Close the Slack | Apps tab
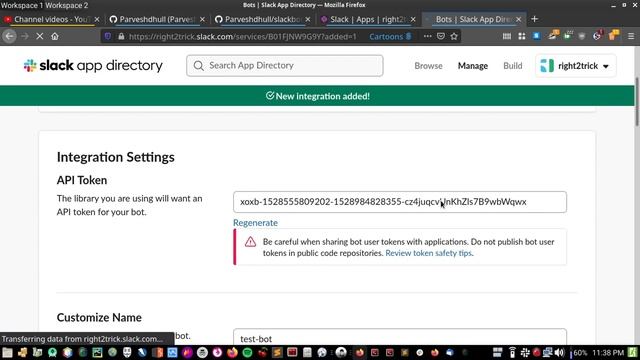 [x=413, y=19]
